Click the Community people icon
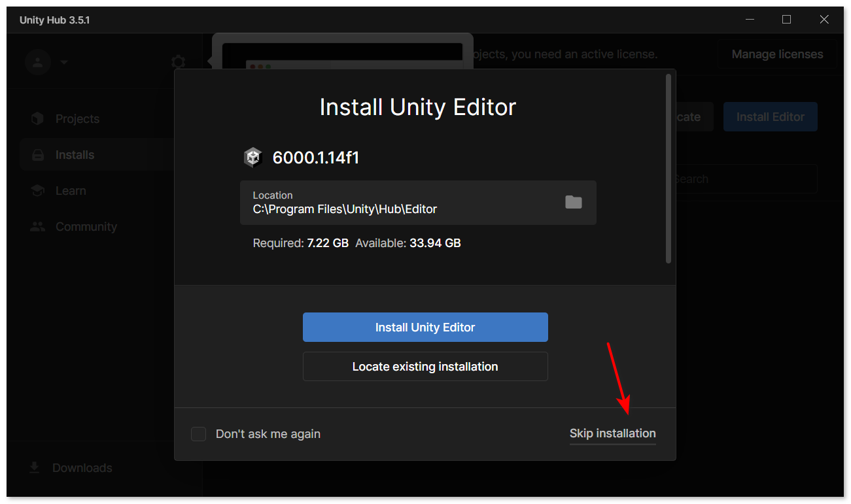The image size is (851, 504). (38, 227)
